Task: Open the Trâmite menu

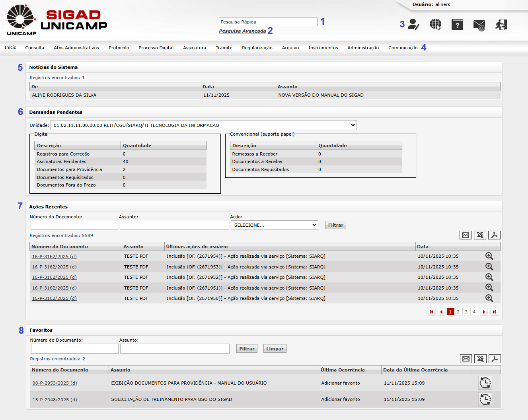Action: tap(224, 48)
